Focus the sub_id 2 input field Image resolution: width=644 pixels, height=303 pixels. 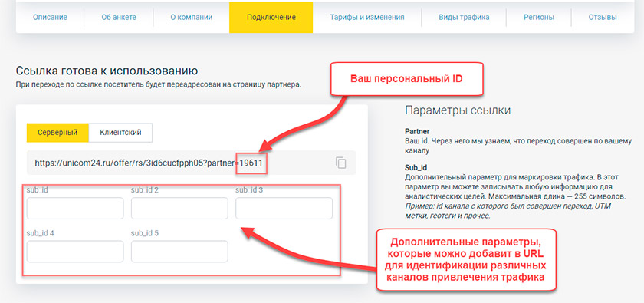[179, 209]
